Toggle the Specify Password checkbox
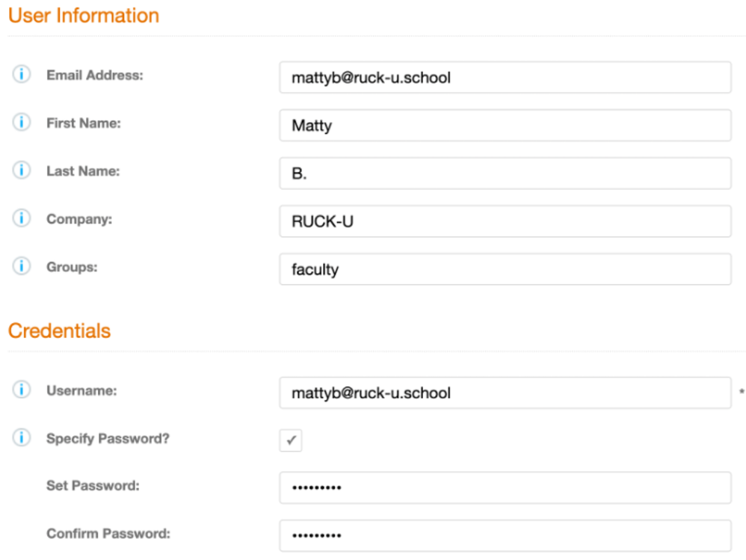 pyautogui.click(x=291, y=440)
